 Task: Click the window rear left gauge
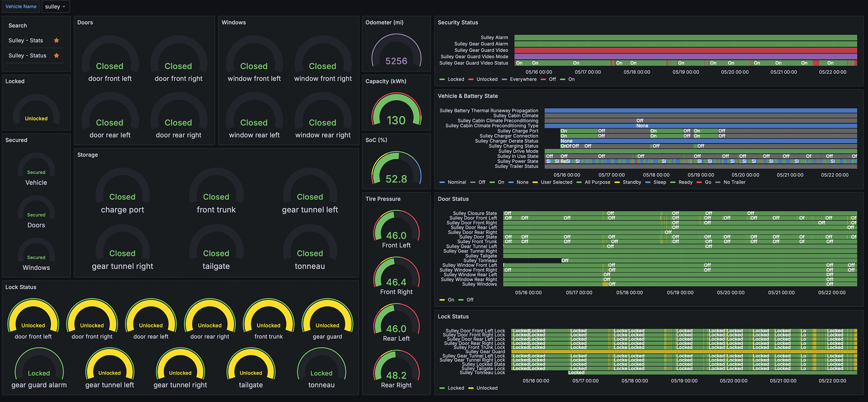[254, 116]
